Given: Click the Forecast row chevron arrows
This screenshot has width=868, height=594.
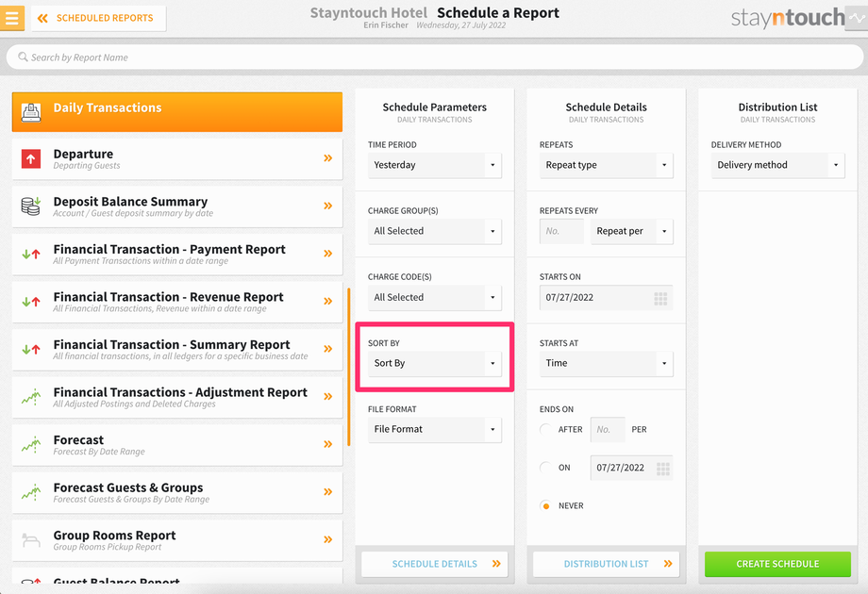Looking at the screenshot, I should 327,443.
